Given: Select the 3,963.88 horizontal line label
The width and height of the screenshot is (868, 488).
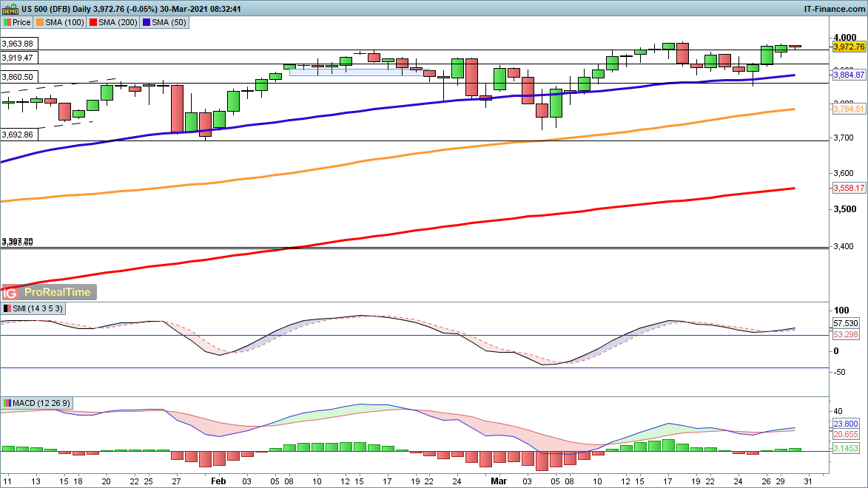Looking at the screenshot, I should pos(18,44).
